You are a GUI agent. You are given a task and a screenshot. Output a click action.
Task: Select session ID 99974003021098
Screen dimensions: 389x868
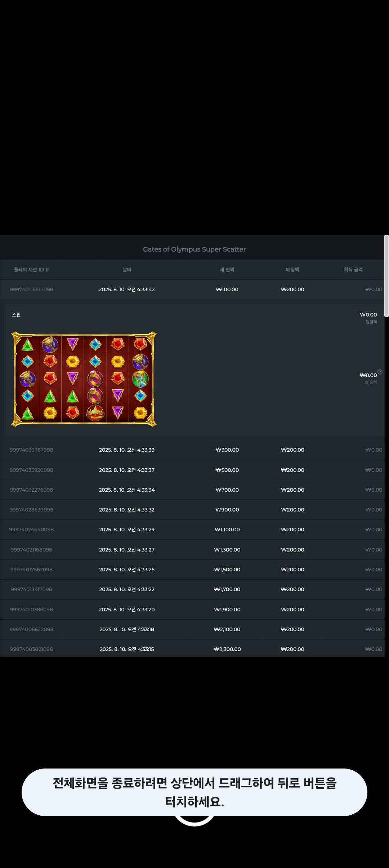point(31,649)
